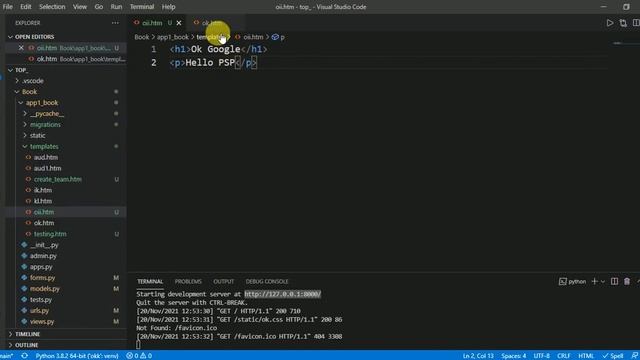Switch to the DEBUG CONSOLE tab
Screen dimensions: 640x360
point(267,281)
